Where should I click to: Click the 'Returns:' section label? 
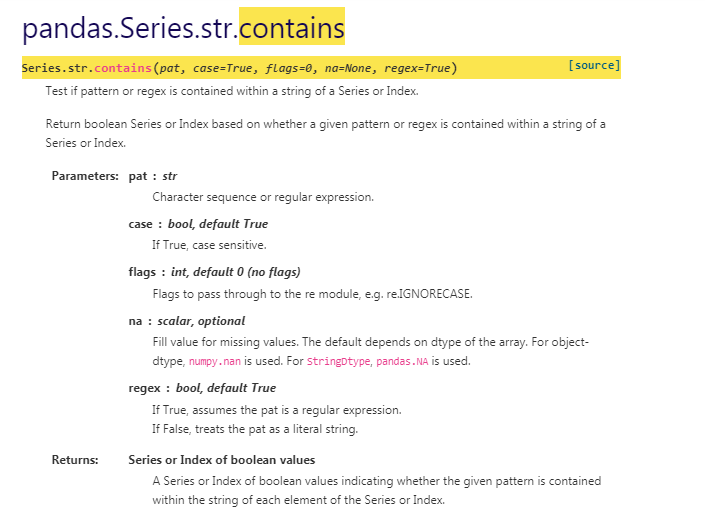tap(75, 460)
